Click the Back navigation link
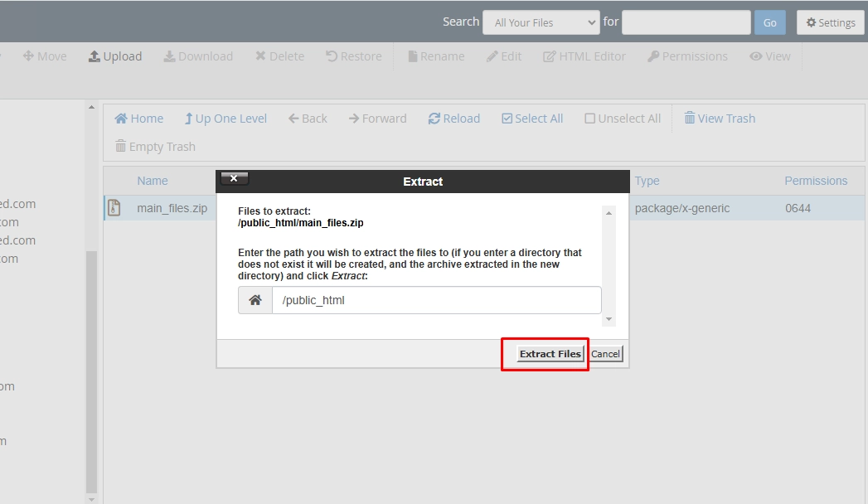The image size is (868, 504). [x=308, y=119]
